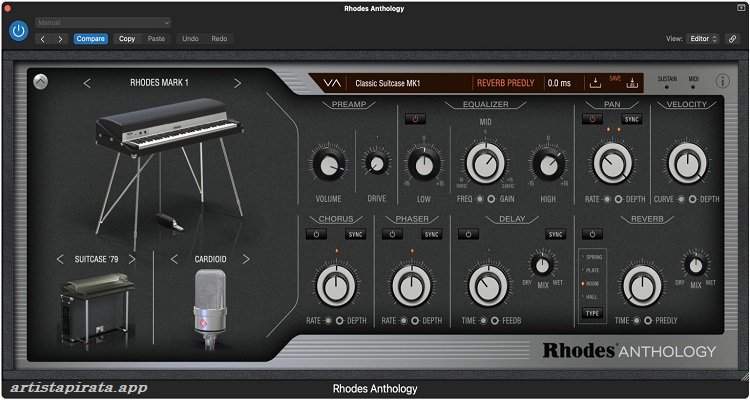Click the Undo button
The height and width of the screenshot is (400, 750).
(x=190, y=39)
